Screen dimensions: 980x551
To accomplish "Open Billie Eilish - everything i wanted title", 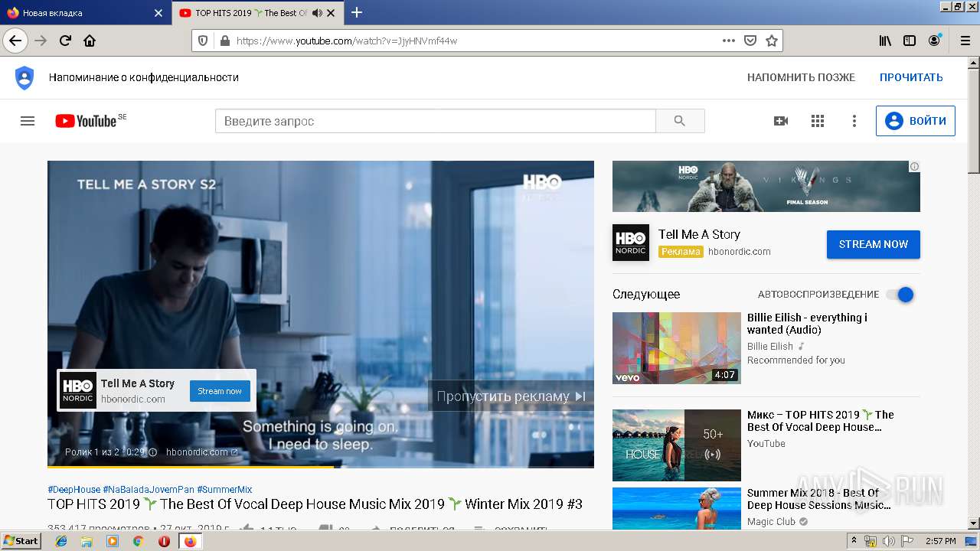I will click(x=807, y=324).
